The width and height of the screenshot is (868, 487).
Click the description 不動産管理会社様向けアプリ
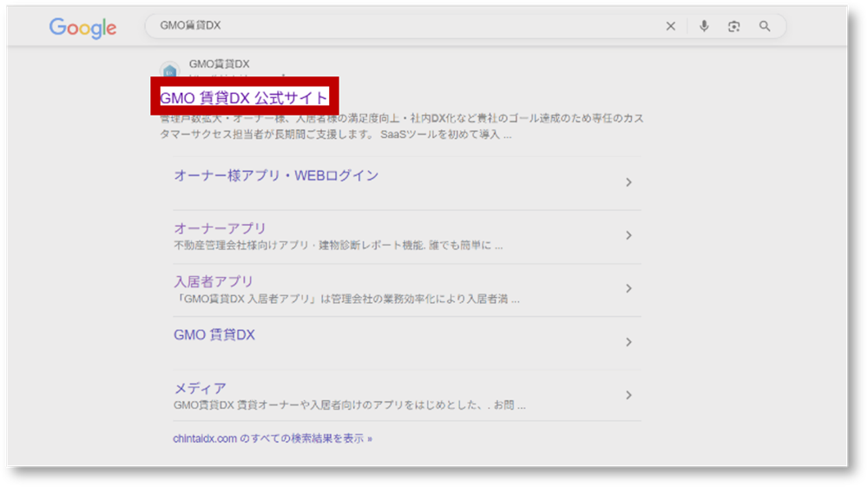338,245
